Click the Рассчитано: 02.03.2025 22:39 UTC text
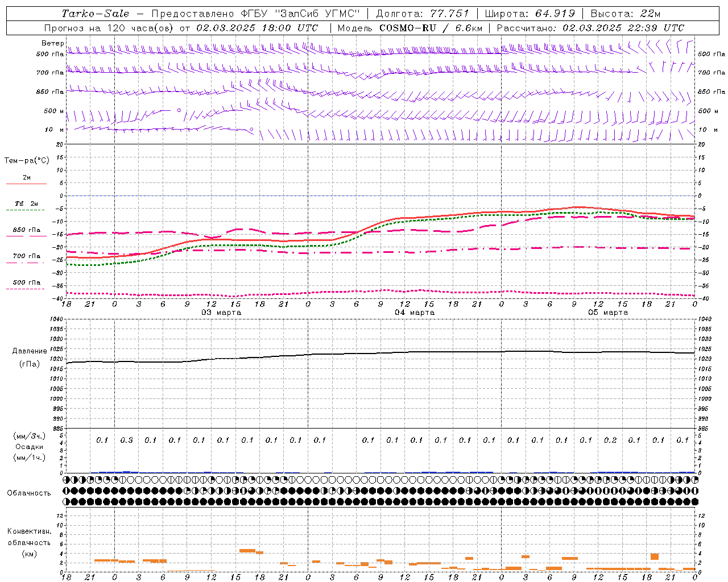Image resolution: width=728 pixels, height=582 pixels. [590, 28]
